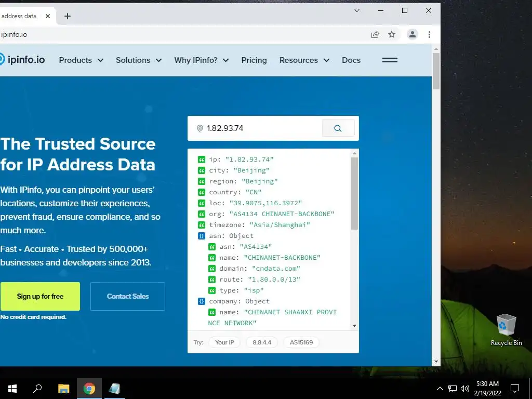Click Sign up for free button
Screen dimensions: 532x399
40,296
